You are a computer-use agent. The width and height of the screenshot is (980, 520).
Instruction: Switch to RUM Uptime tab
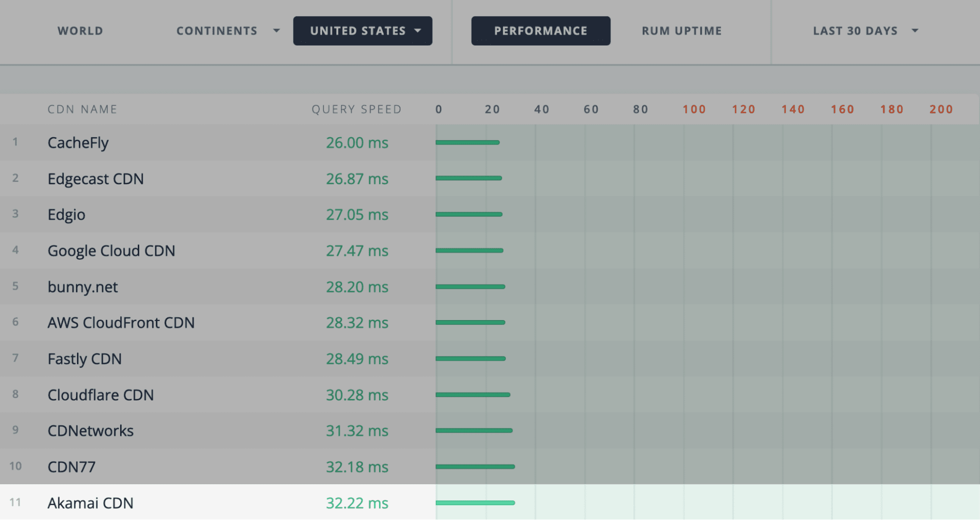coord(682,31)
